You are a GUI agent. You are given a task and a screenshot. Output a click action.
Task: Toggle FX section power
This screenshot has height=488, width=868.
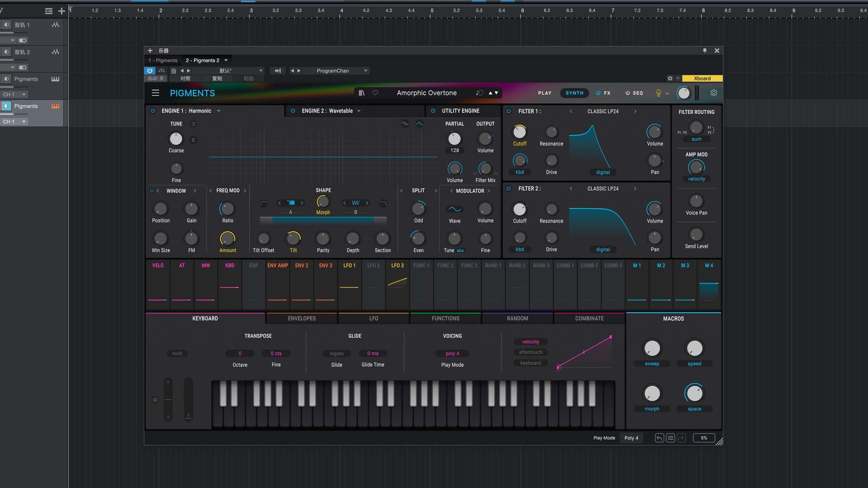(598, 93)
